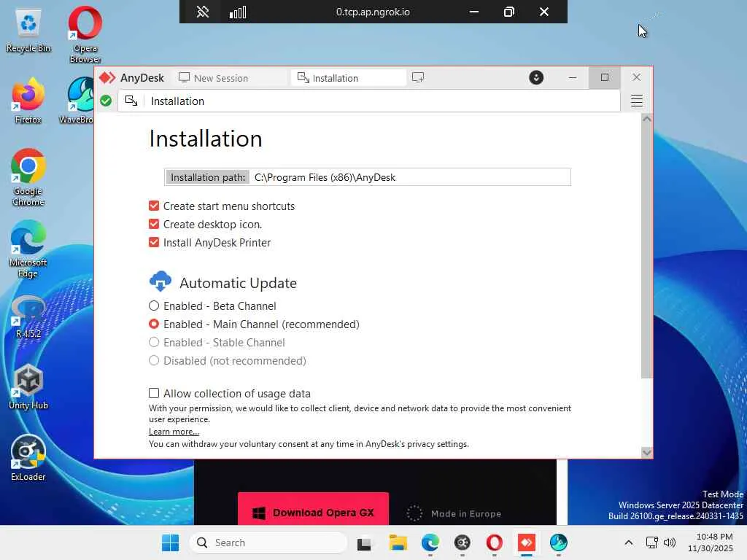Open the AnyDesk hamburger main menu
Screen dimensions: 747x560
[636, 101]
